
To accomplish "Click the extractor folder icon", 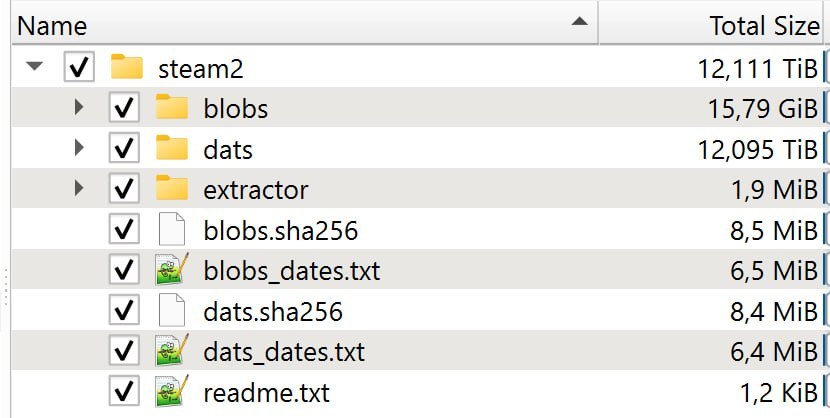I will pos(172,188).
